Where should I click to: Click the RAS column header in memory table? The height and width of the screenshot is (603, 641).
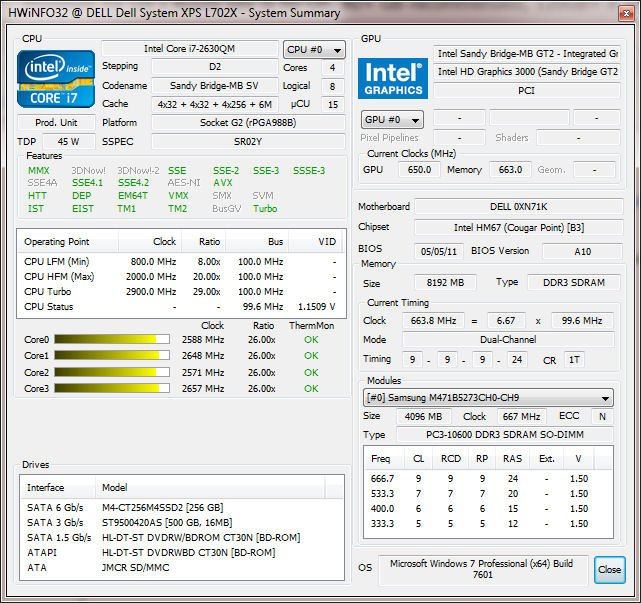pos(512,459)
